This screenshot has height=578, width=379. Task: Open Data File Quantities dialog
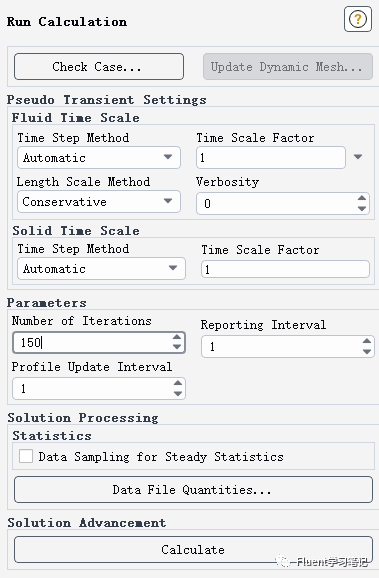194,490
